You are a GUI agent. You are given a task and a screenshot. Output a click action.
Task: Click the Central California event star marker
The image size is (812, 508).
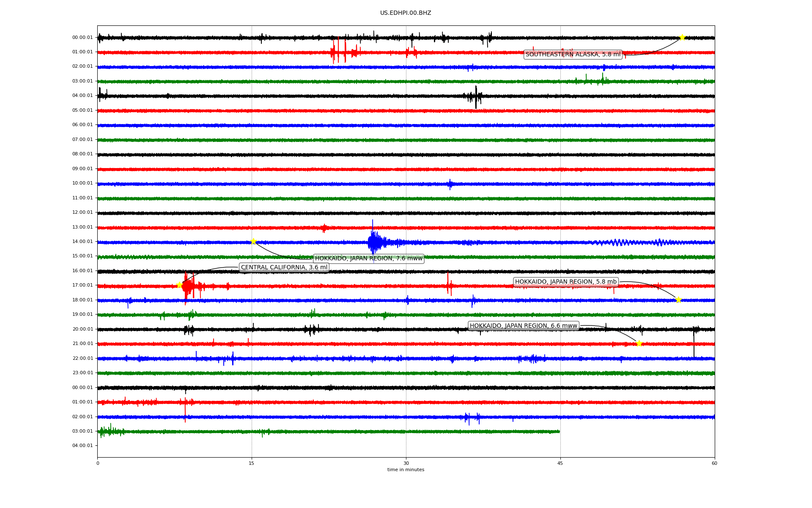tap(179, 285)
